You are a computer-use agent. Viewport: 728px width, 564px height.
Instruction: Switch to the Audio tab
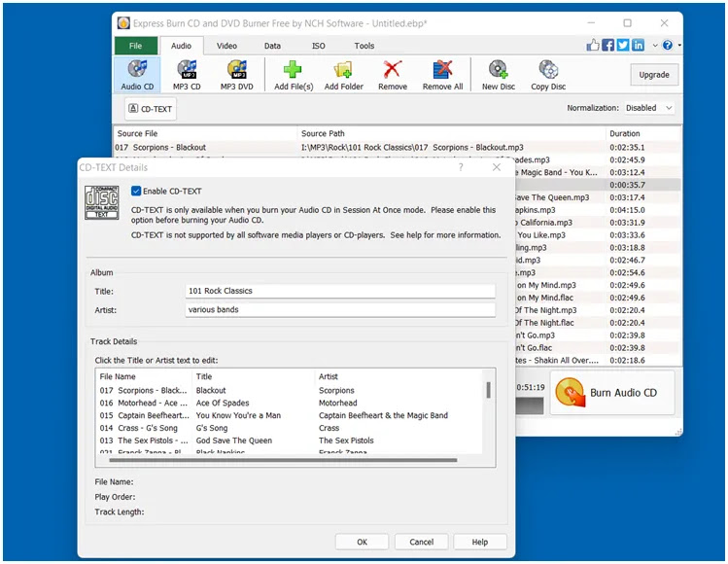181,46
